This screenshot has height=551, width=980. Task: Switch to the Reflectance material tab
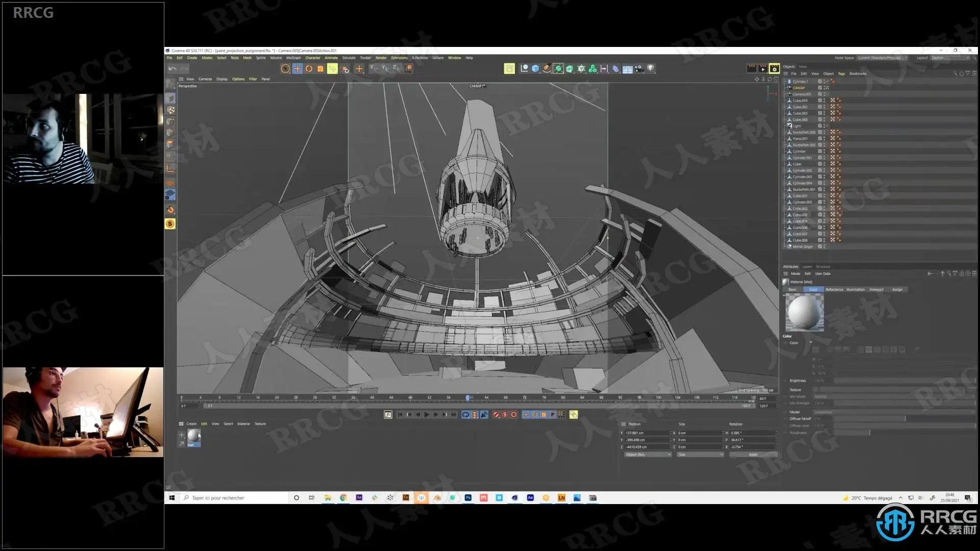click(x=834, y=290)
